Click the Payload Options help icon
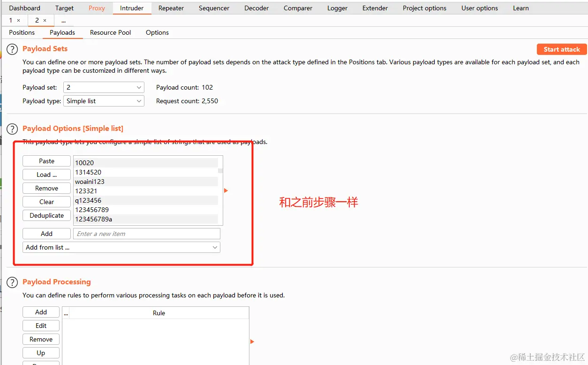588x365 pixels. click(12, 129)
